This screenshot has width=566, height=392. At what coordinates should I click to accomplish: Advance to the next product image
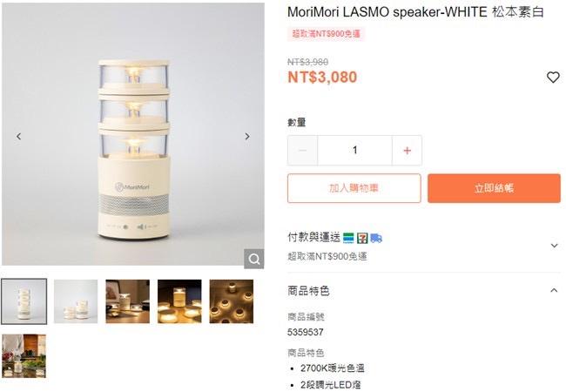tap(247, 137)
